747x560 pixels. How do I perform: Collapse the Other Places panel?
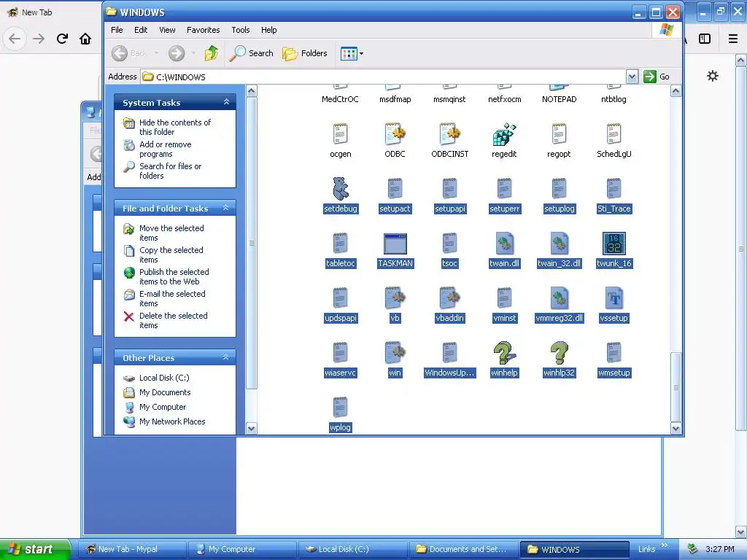point(226,357)
